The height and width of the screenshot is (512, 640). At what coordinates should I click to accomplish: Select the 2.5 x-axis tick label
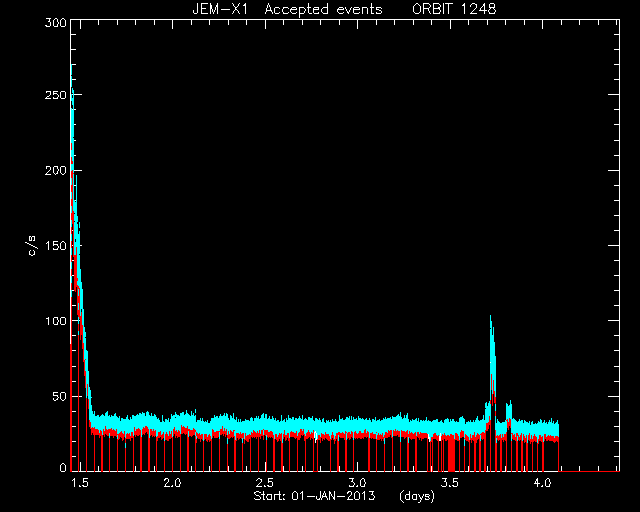(x=264, y=483)
